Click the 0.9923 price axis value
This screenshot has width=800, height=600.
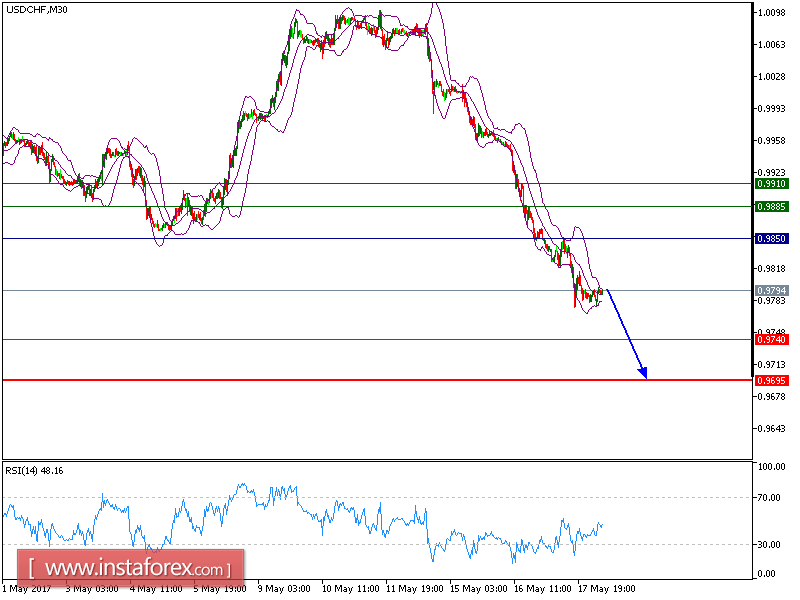tap(771, 172)
